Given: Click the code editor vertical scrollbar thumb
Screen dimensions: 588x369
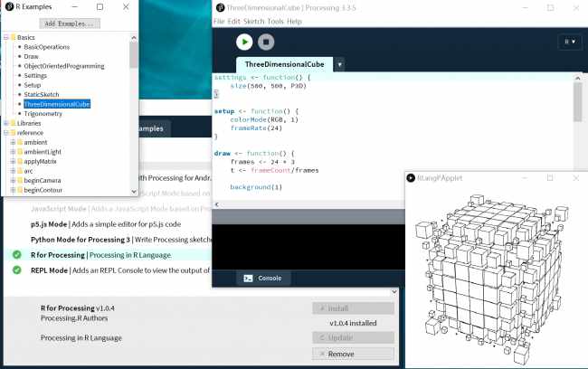Looking at the screenshot, I should tap(577, 102).
